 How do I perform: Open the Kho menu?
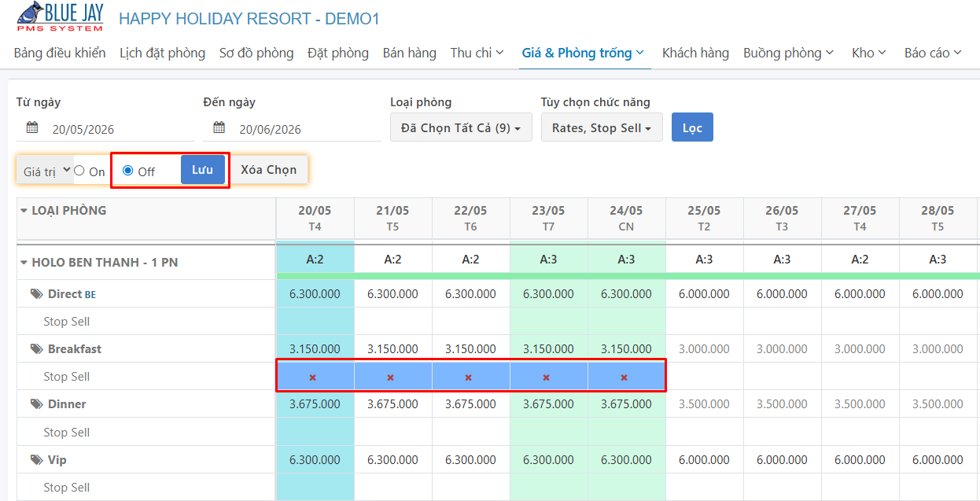(869, 53)
